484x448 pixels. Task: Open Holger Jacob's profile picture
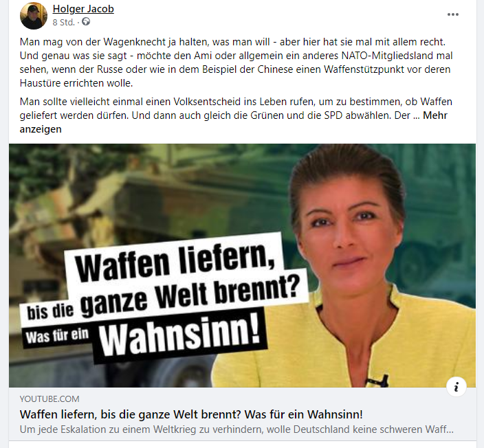coord(34,16)
